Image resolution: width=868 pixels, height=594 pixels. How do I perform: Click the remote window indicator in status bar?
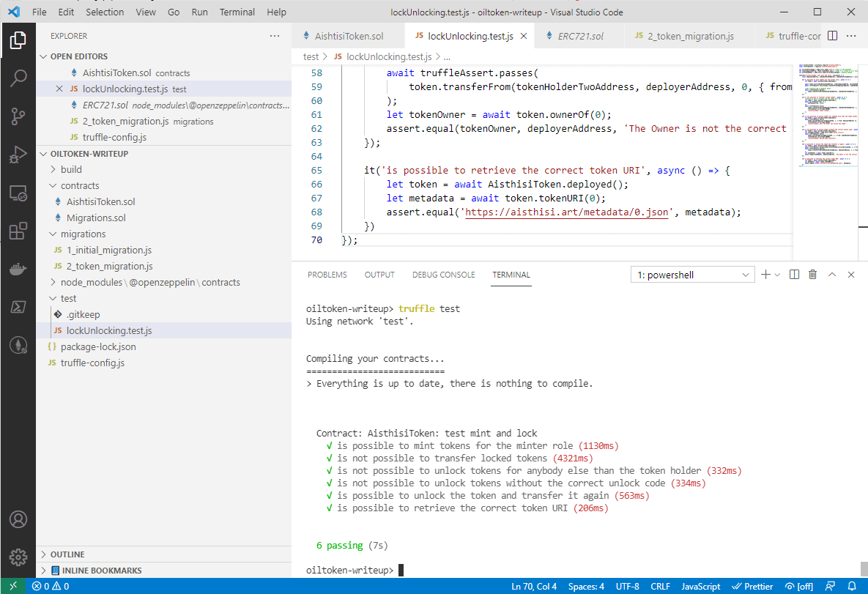point(13,586)
